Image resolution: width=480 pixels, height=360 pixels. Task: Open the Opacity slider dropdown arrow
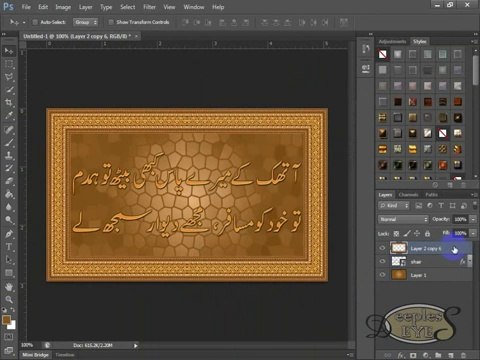coord(473,219)
